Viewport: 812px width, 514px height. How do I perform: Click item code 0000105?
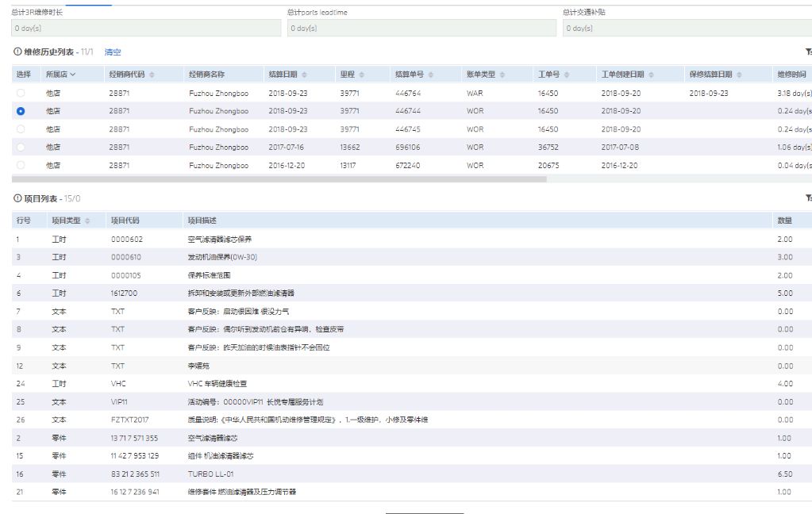pos(126,275)
